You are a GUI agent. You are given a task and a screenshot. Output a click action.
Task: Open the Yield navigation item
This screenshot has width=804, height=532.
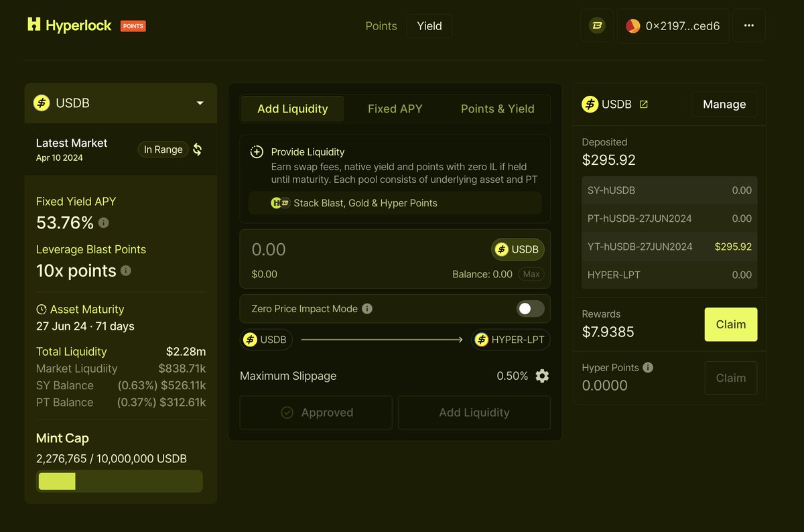(x=429, y=26)
